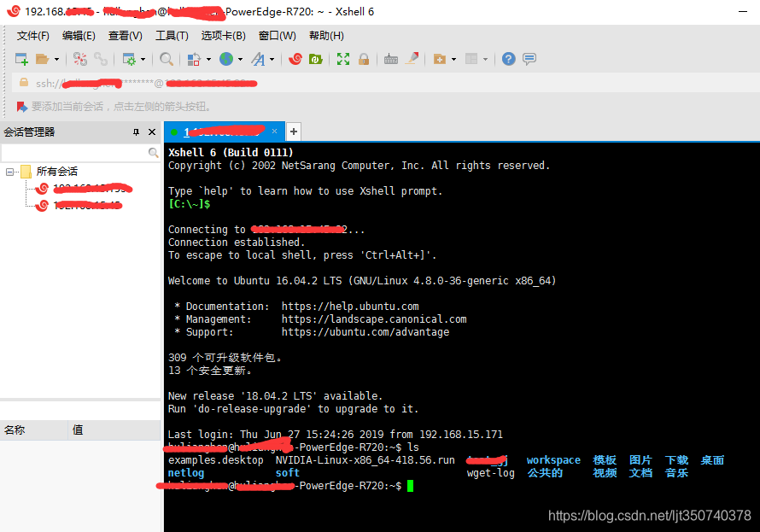This screenshot has width=760, height=532.
Task: Click the address bar lock icon
Action: [x=23, y=83]
